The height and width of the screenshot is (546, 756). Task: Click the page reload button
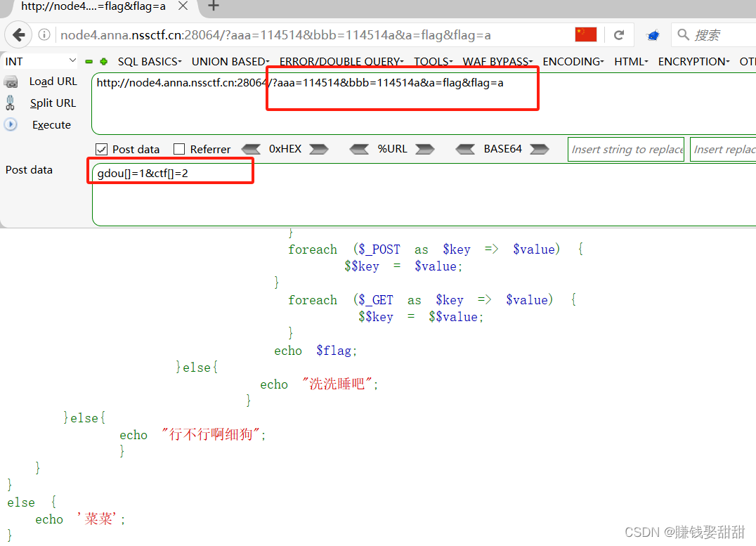(x=619, y=34)
